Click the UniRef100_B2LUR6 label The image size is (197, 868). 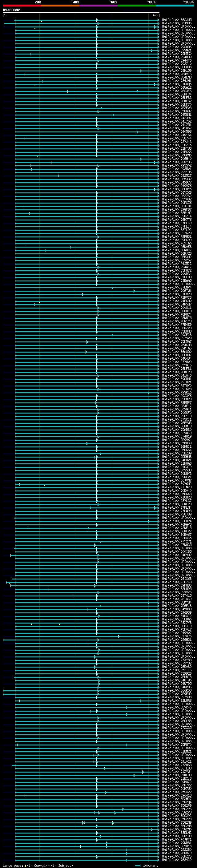(177, 701)
